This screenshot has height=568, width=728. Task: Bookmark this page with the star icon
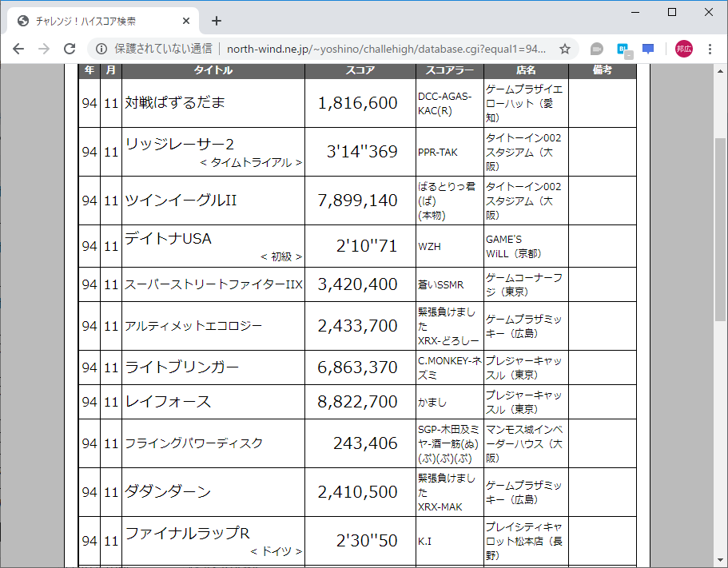point(565,49)
